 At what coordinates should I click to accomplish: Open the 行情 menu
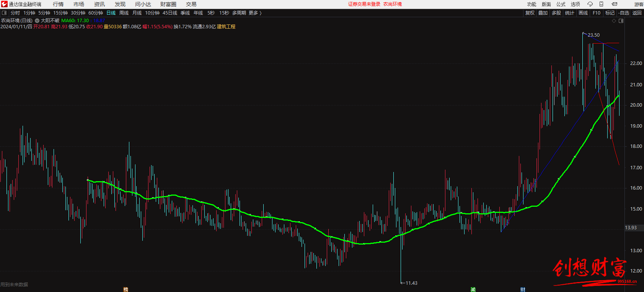click(58, 4)
